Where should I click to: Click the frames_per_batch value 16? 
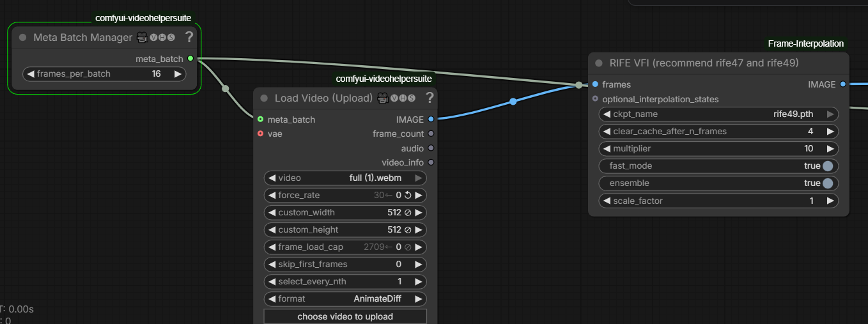point(157,74)
